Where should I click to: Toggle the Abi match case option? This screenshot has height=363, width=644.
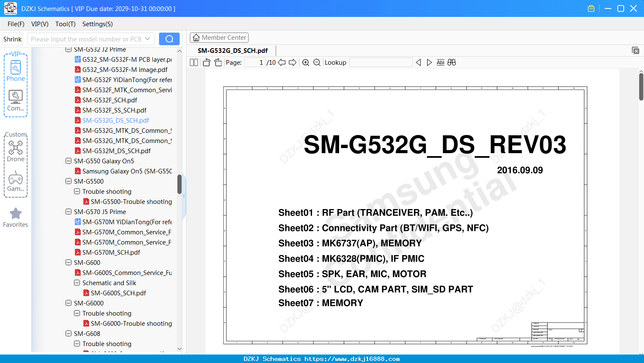440,63
